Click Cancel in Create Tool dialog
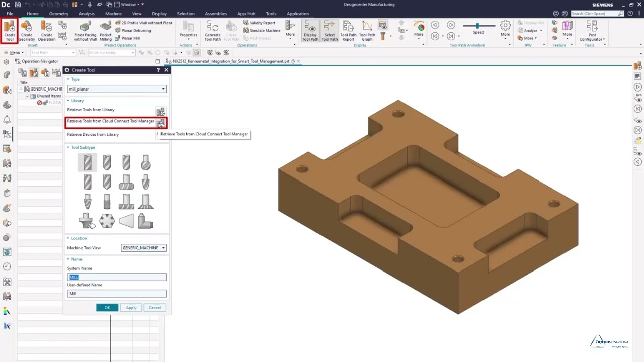 click(155, 308)
